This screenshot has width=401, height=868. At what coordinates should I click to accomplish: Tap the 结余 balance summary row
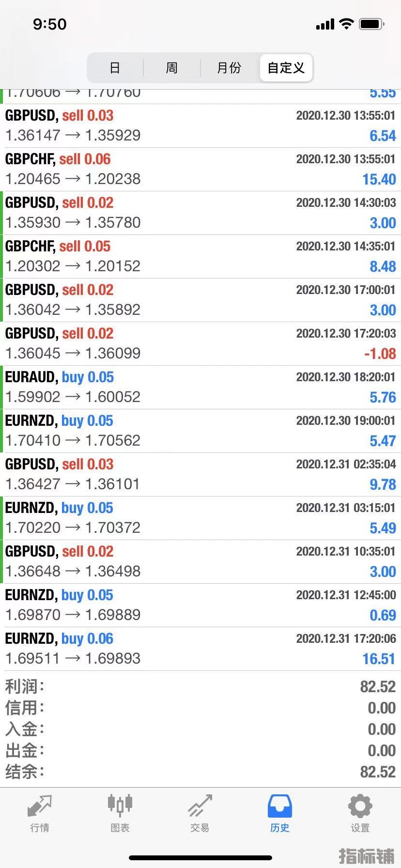coord(200,772)
